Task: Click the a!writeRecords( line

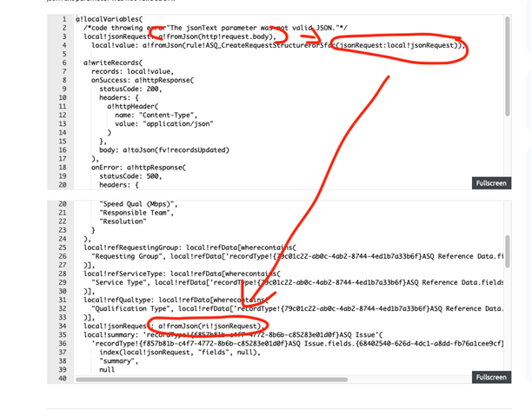Action: [x=113, y=63]
